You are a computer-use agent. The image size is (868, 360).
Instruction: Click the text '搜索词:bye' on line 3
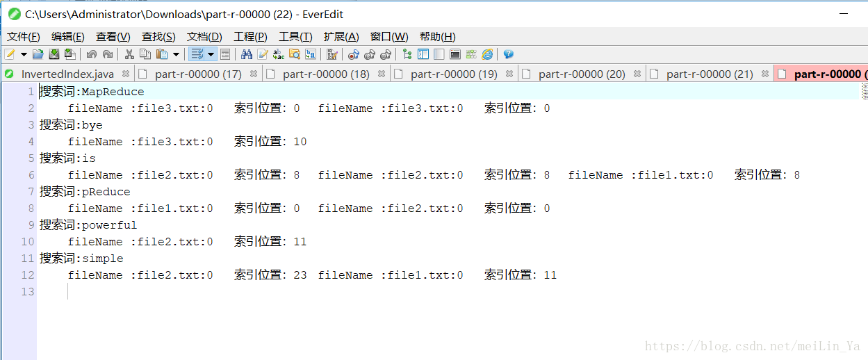click(x=71, y=125)
